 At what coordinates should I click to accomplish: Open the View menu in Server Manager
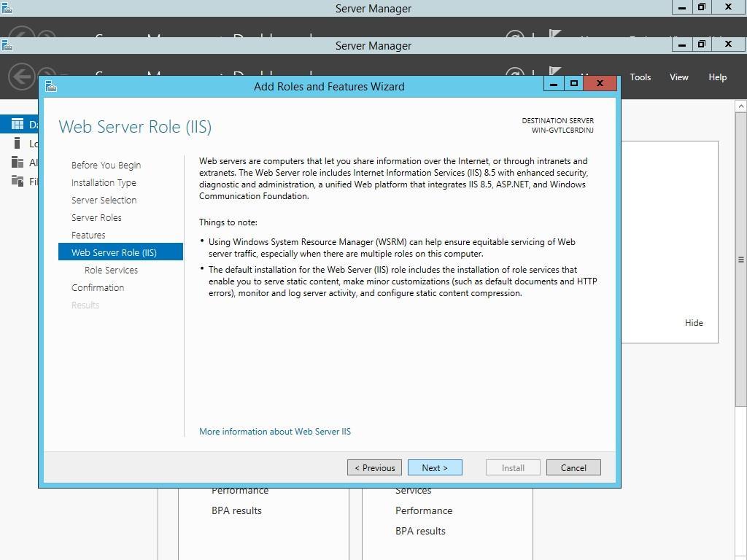point(679,77)
